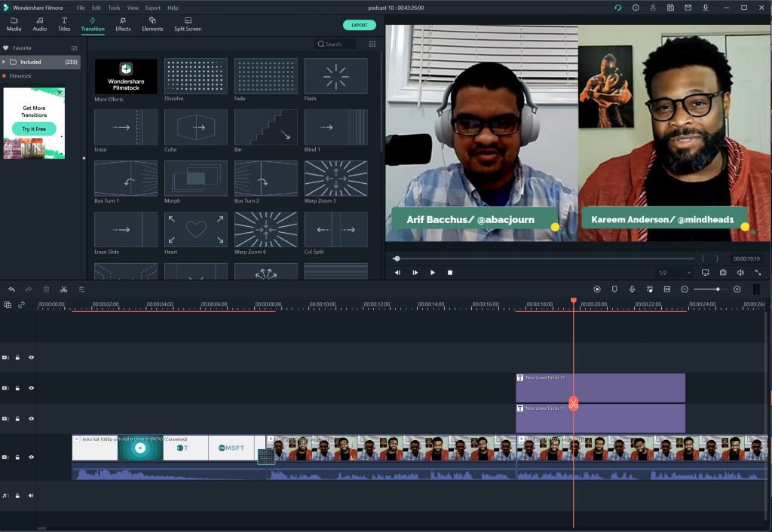The height and width of the screenshot is (532, 772).
Task: Play the preview video
Action: coord(432,273)
